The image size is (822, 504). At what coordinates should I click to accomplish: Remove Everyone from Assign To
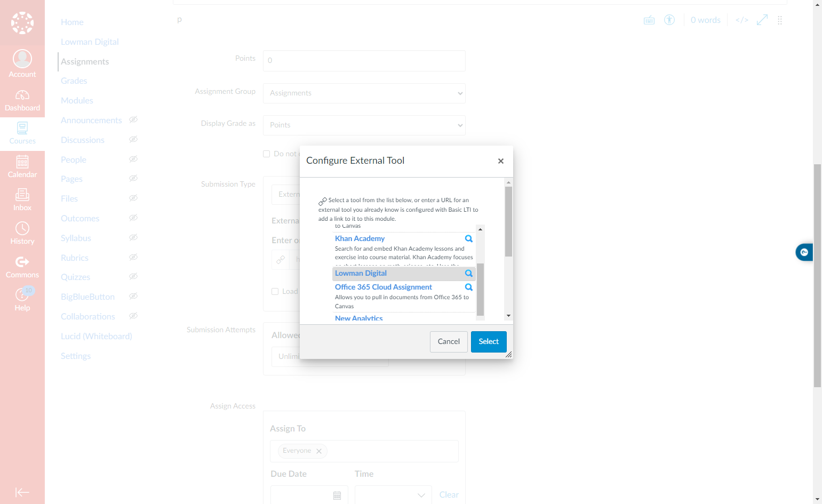tap(319, 451)
